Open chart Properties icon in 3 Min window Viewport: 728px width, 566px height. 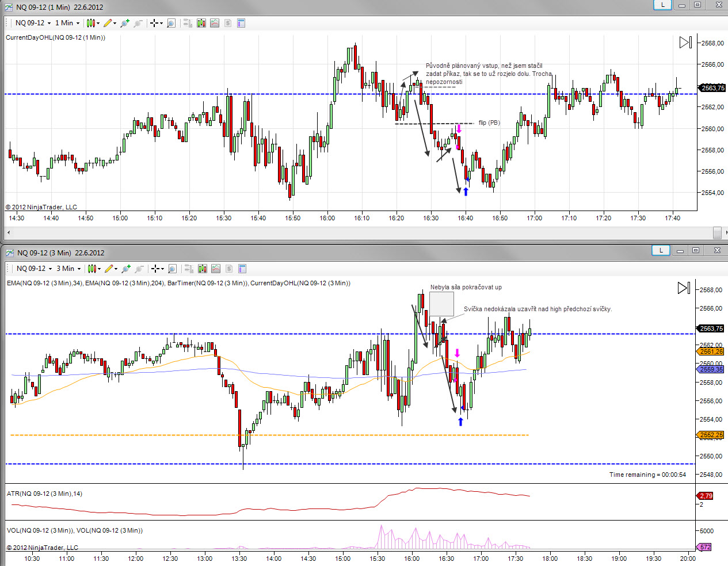(x=242, y=269)
